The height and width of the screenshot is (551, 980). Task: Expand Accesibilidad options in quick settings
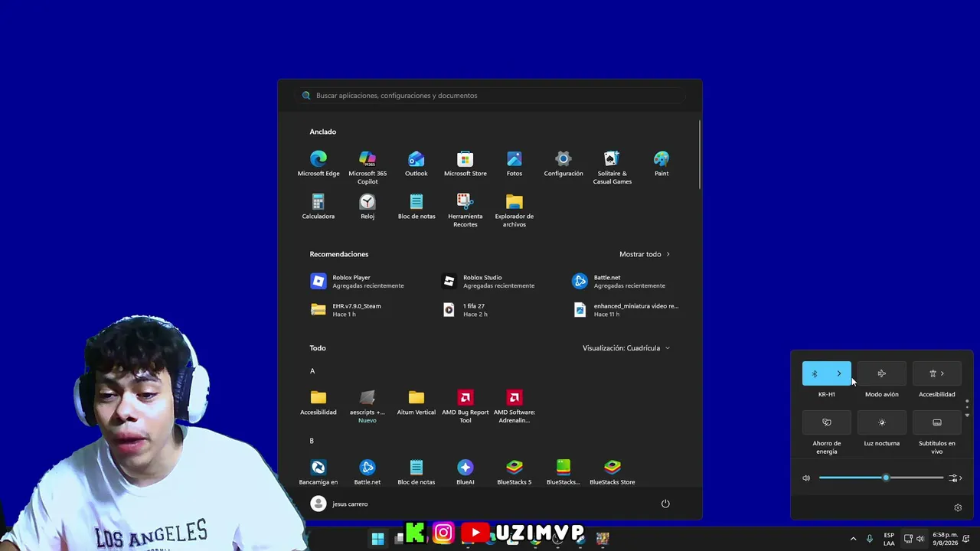point(937,373)
